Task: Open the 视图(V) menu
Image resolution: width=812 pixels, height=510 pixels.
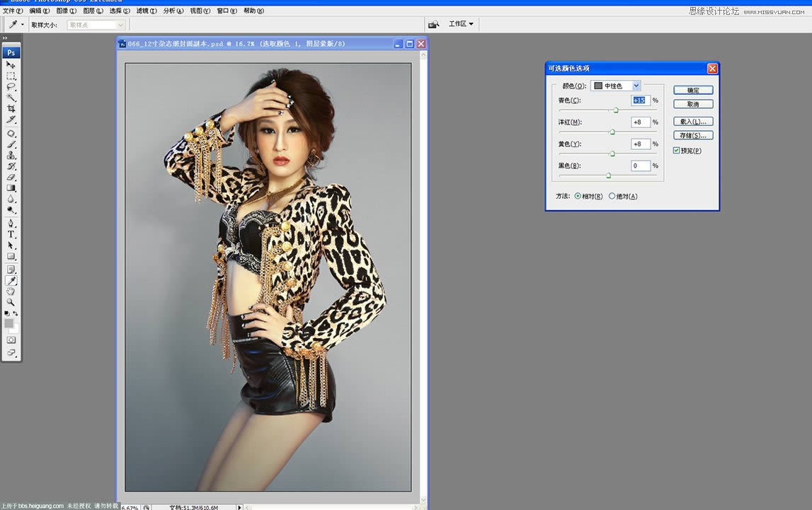Action: click(x=200, y=11)
